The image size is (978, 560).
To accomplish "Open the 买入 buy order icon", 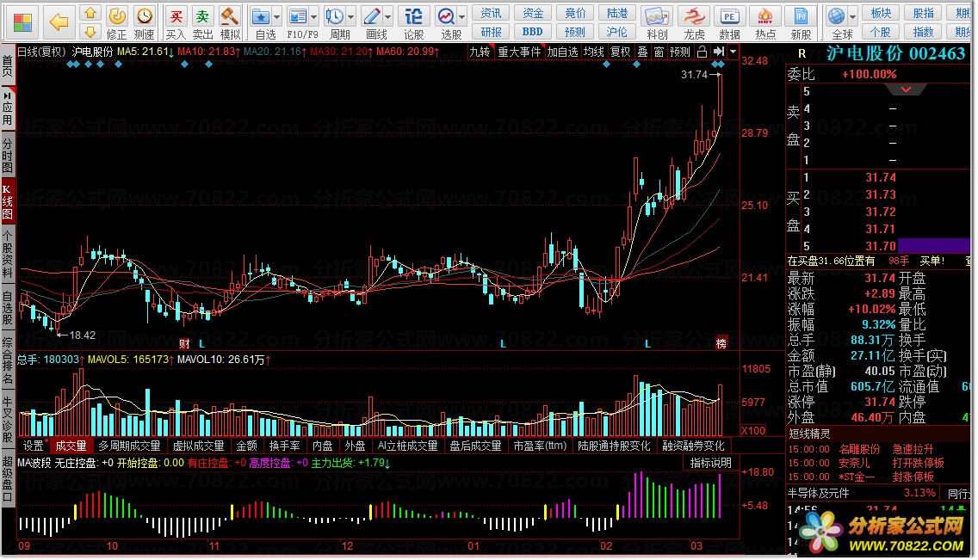I will [x=176, y=23].
